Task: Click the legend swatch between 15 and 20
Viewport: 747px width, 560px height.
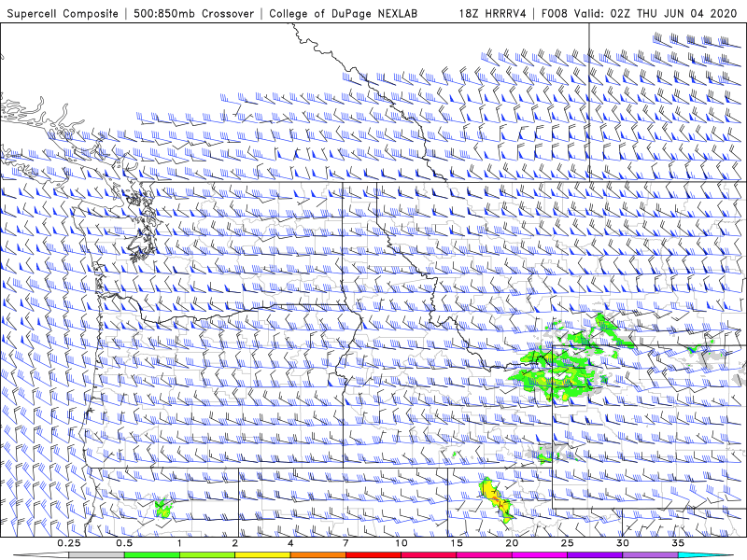Action: point(484,555)
